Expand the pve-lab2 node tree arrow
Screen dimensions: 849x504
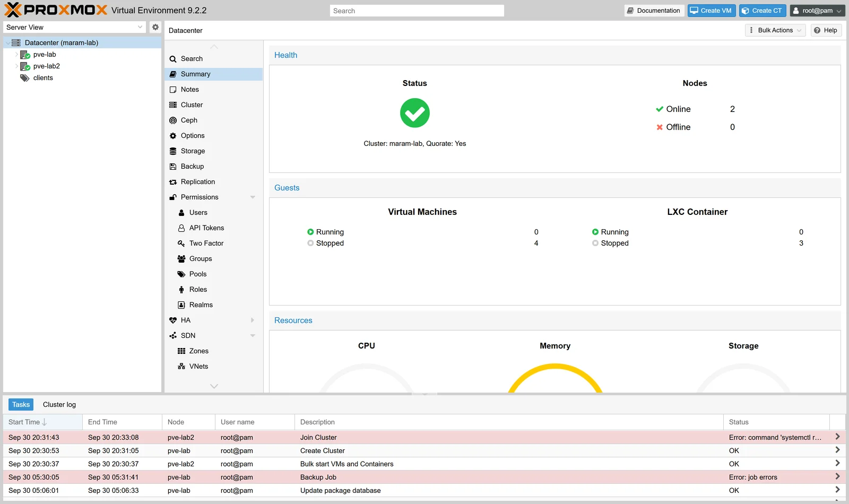(x=16, y=66)
